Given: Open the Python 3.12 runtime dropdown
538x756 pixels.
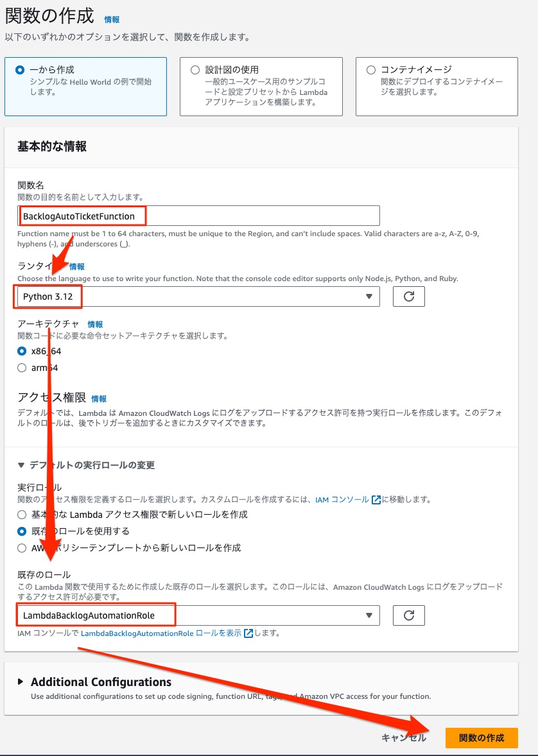Looking at the screenshot, I should (198, 296).
